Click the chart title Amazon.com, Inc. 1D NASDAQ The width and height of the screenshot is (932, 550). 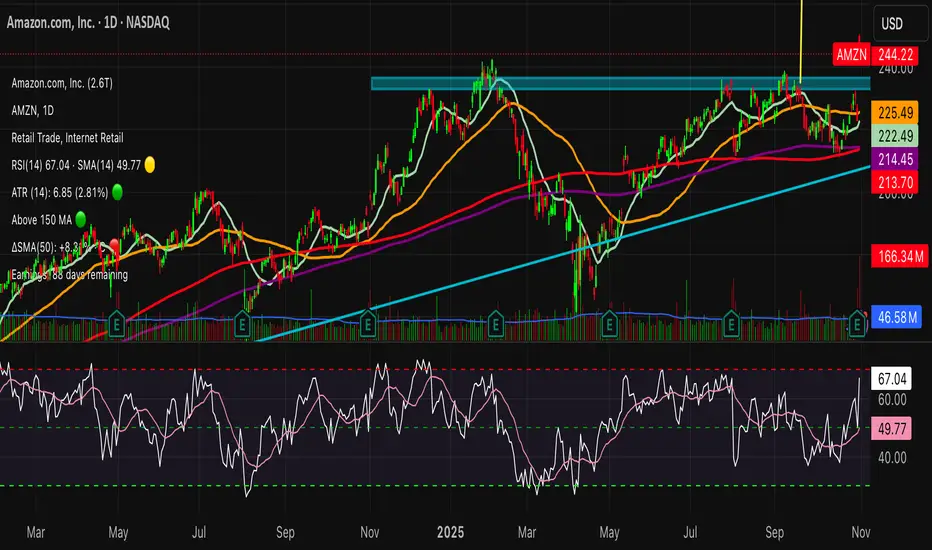coord(88,23)
